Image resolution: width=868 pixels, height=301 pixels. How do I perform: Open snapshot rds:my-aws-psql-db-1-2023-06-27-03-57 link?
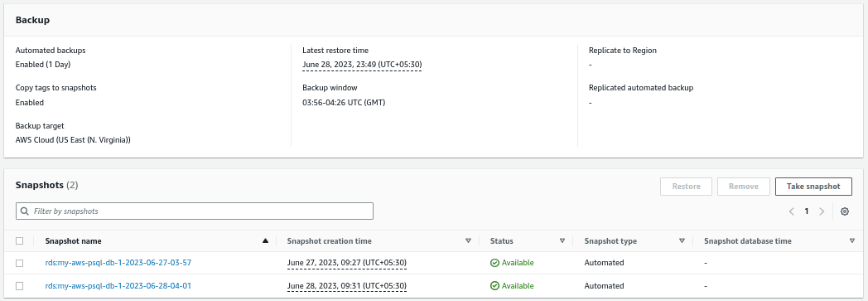click(x=118, y=263)
